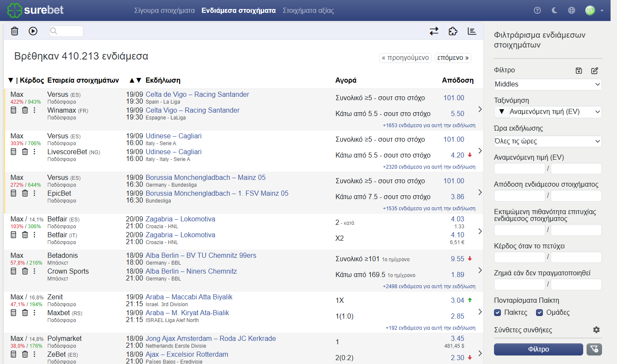Open the help question mark icon

(x=537, y=10)
